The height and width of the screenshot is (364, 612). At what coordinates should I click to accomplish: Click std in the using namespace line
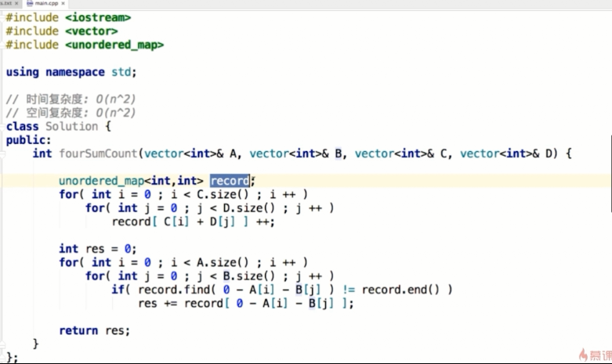click(121, 72)
